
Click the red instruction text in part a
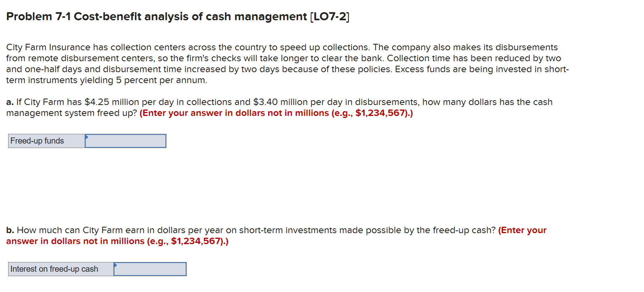pyautogui.click(x=275, y=113)
